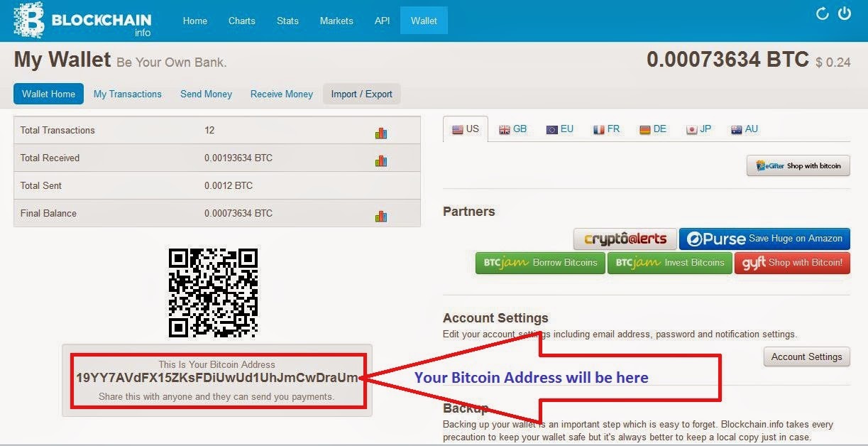Click Final Balance value in table
868x446 pixels.
[238, 213]
